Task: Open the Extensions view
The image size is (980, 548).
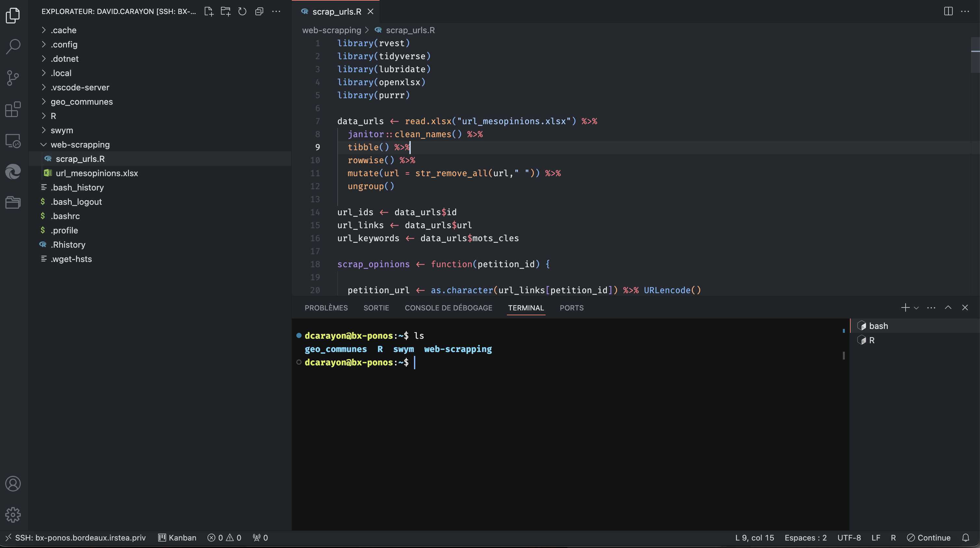Action: 13,110
